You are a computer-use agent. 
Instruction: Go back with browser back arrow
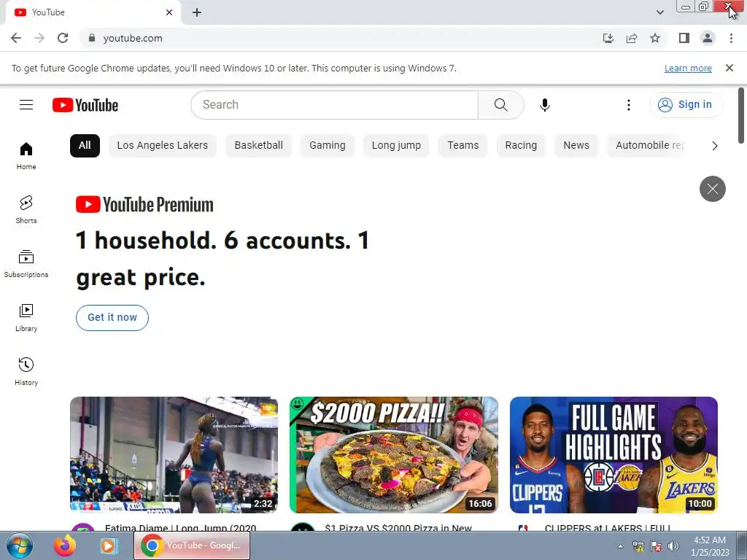(x=16, y=38)
